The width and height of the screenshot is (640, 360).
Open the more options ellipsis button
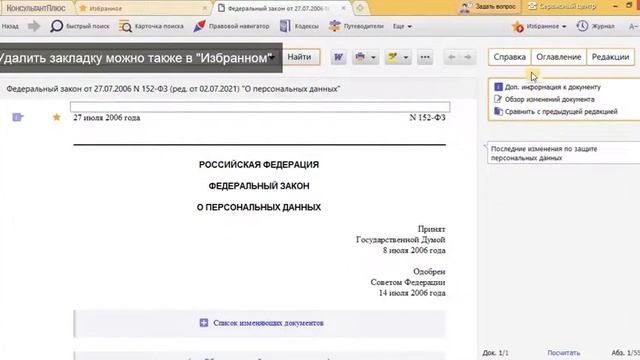click(425, 58)
